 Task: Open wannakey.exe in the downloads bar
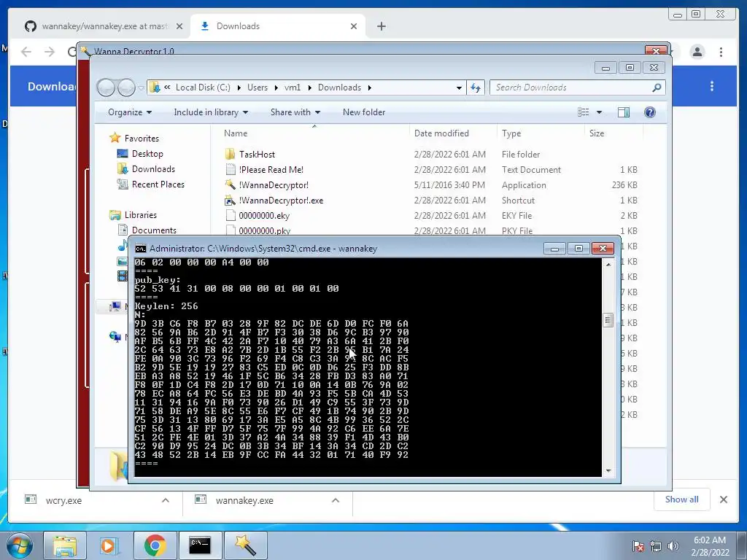244,500
